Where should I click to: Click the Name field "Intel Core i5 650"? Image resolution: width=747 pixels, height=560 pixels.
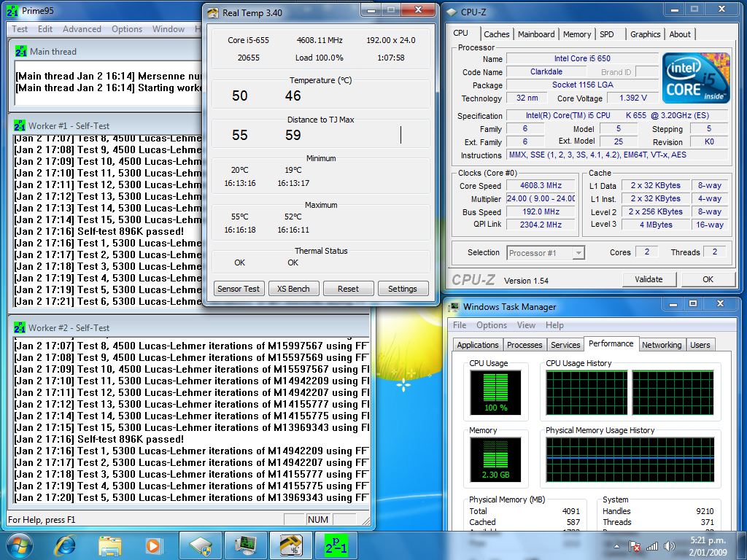click(582, 58)
